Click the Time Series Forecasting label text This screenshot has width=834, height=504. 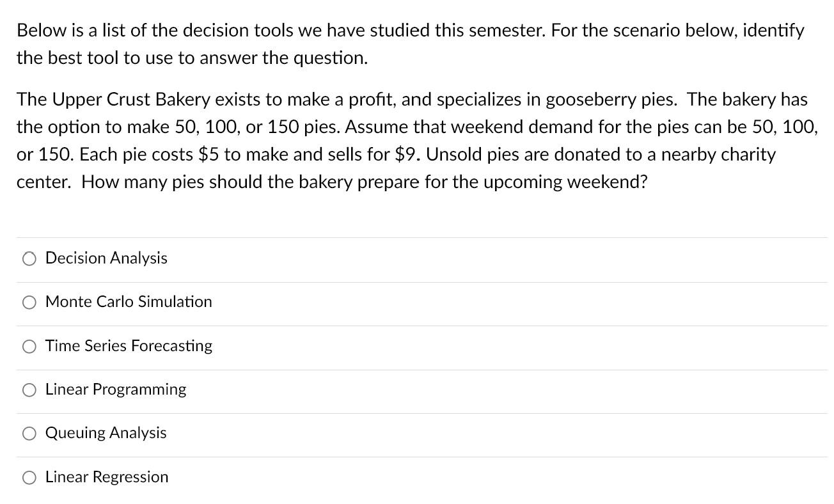click(x=129, y=346)
